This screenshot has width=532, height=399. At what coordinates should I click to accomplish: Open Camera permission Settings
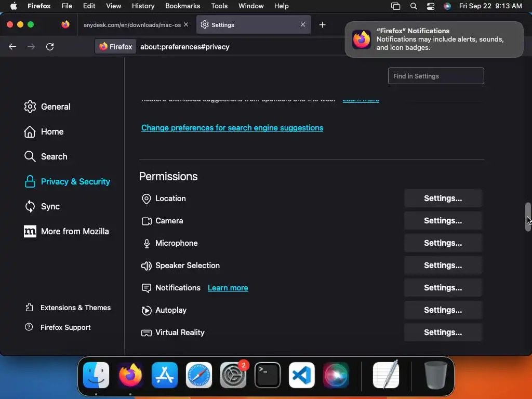(x=443, y=220)
